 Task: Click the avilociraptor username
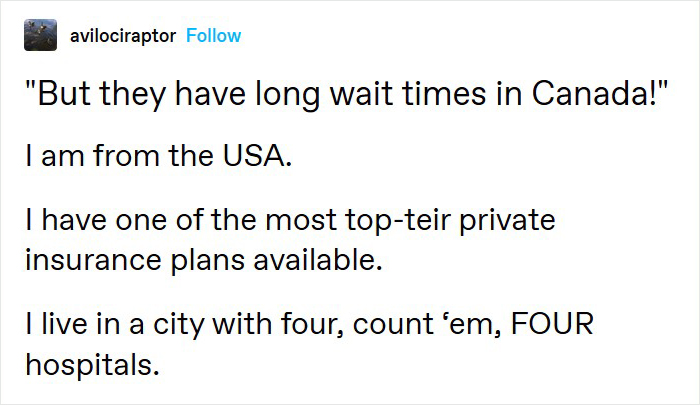(123, 36)
